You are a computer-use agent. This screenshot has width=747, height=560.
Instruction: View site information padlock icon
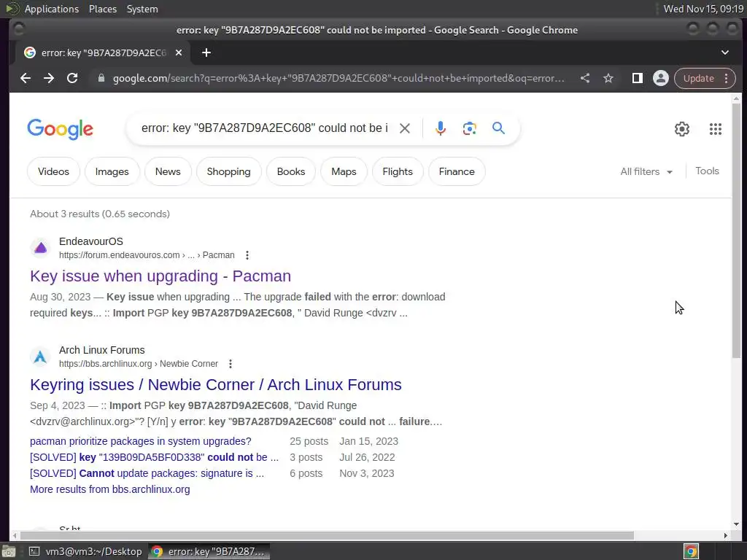point(101,78)
